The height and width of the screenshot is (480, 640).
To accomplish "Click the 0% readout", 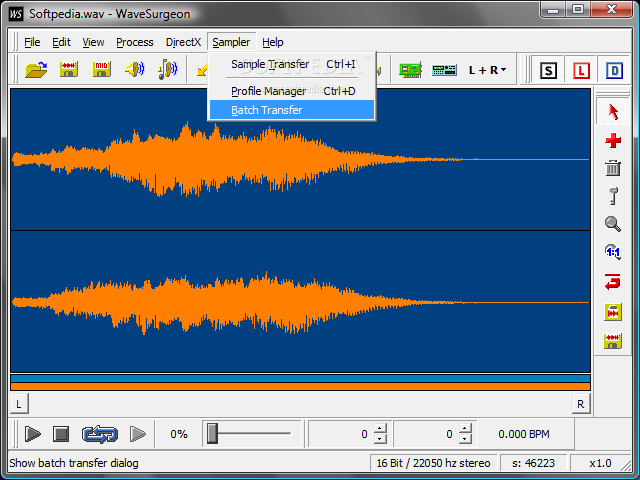I will click(x=179, y=434).
